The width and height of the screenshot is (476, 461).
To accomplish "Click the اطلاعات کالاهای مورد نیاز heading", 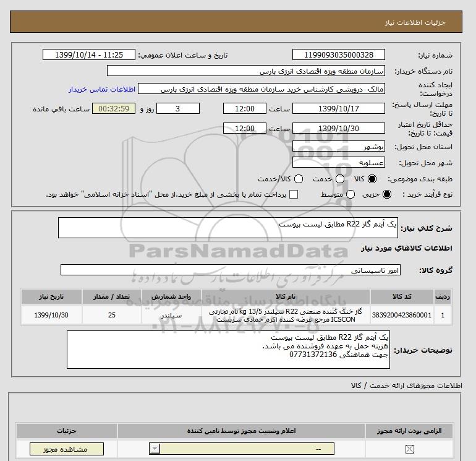I will coord(407,248).
